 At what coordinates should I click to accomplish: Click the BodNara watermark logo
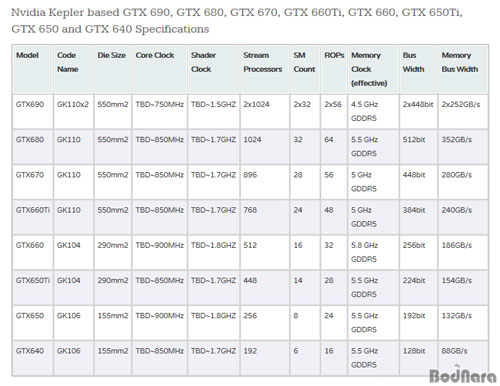(x=463, y=374)
